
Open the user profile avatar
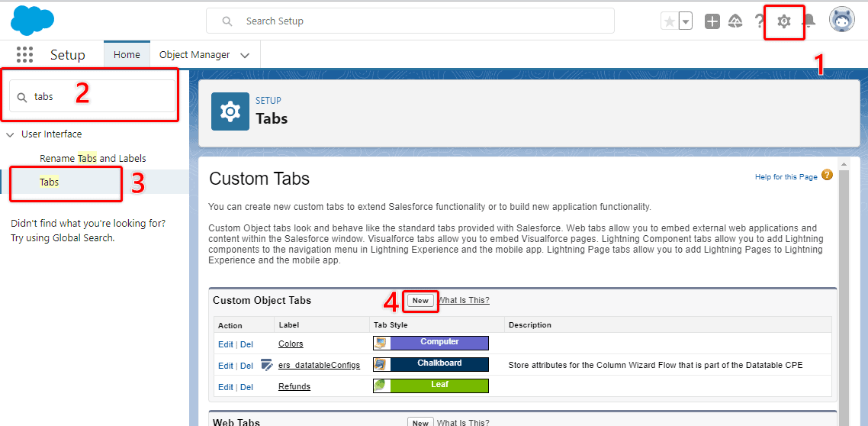tap(841, 21)
